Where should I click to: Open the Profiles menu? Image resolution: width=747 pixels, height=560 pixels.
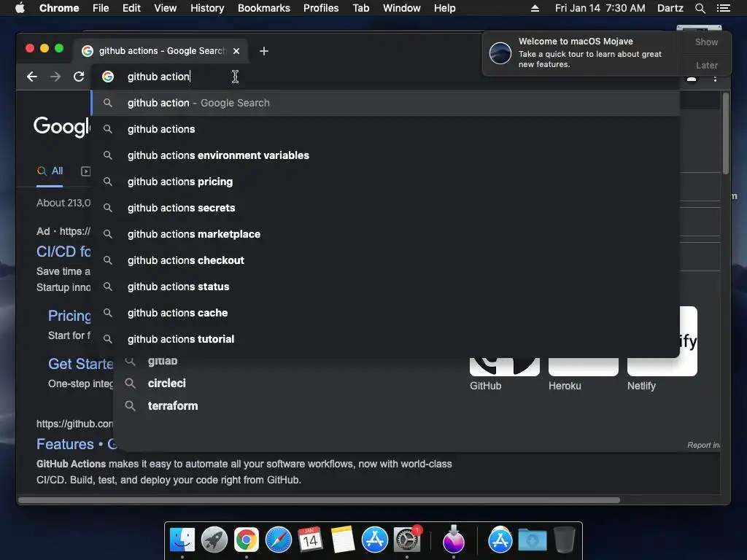click(321, 8)
